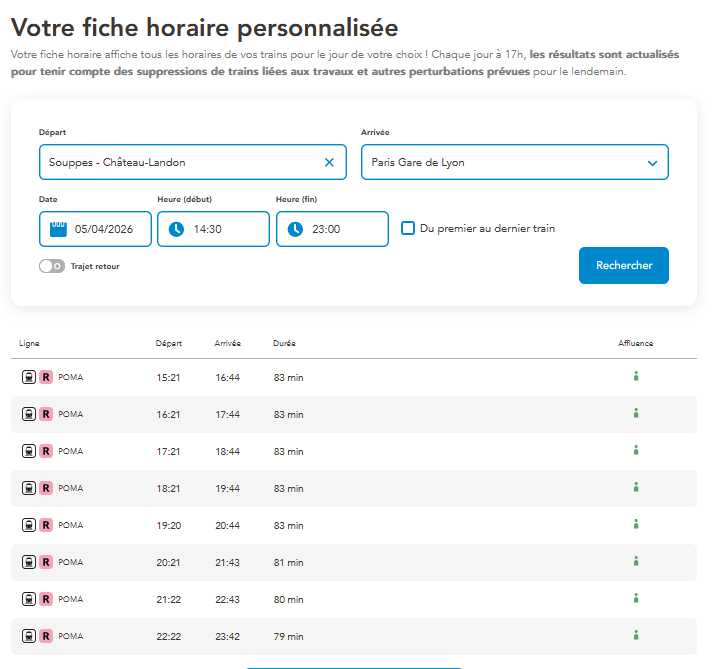The width and height of the screenshot is (713, 669).
Task: Click the R line badge in 21:22 row
Action: click(46, 599)
